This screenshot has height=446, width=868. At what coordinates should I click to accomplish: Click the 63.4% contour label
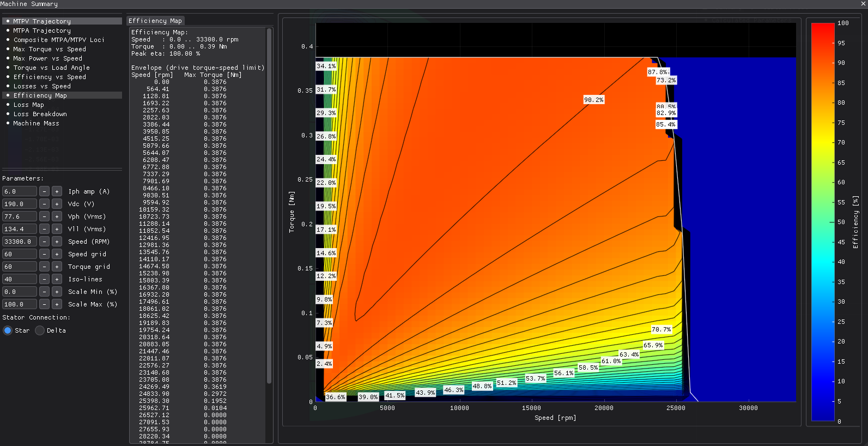pyautogui.click(x=629, y=354)
